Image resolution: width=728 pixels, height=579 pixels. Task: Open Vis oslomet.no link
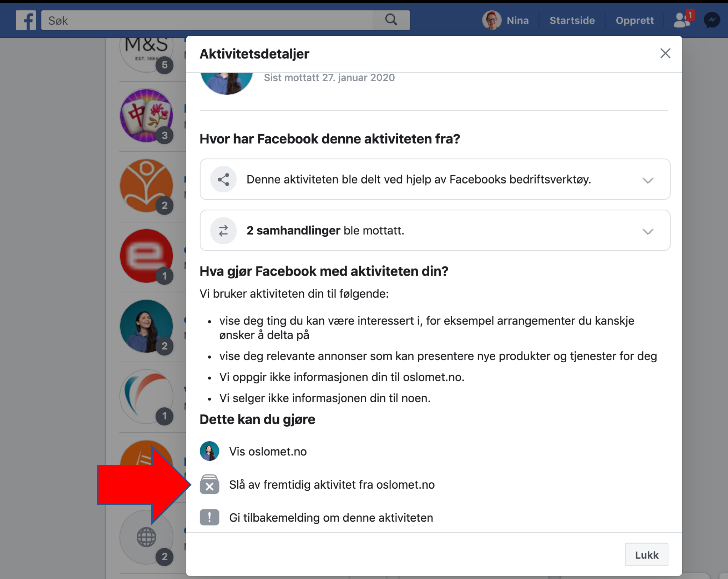point(268,452)
